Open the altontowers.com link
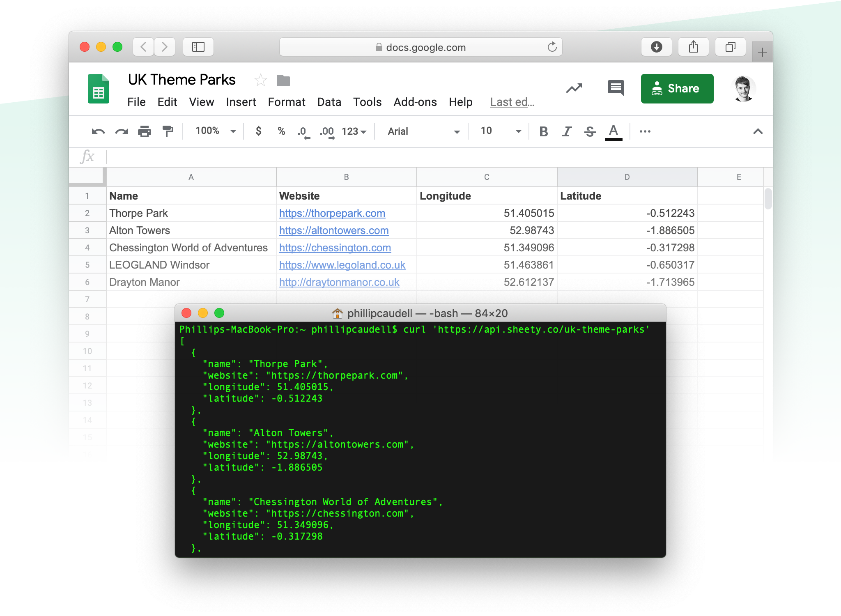841x616 pixels. [334, 230]
